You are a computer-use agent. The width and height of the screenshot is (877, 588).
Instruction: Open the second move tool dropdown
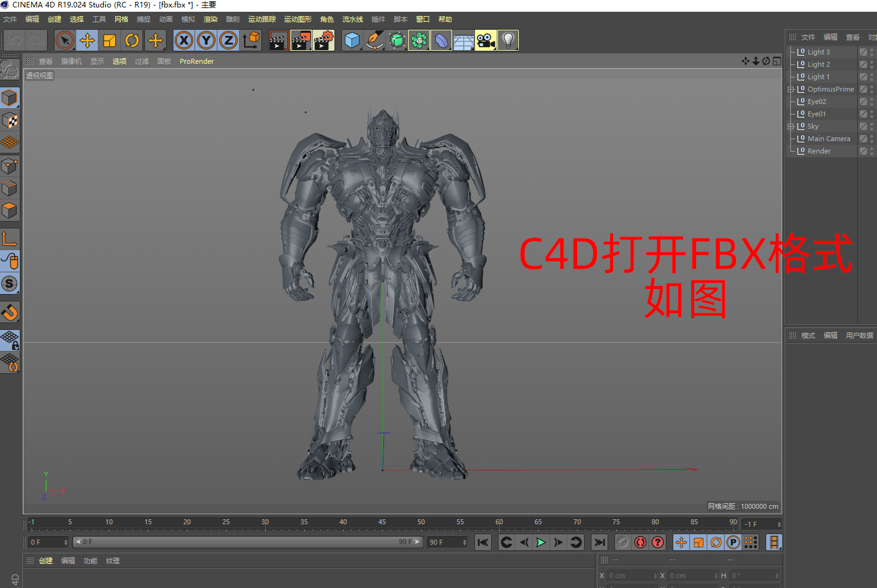pos(155,41)
